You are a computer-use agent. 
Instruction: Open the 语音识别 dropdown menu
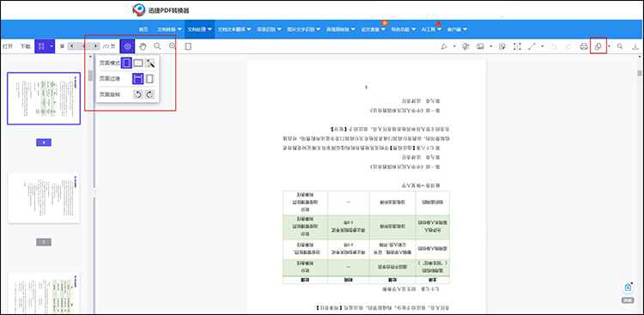(269, 29)
